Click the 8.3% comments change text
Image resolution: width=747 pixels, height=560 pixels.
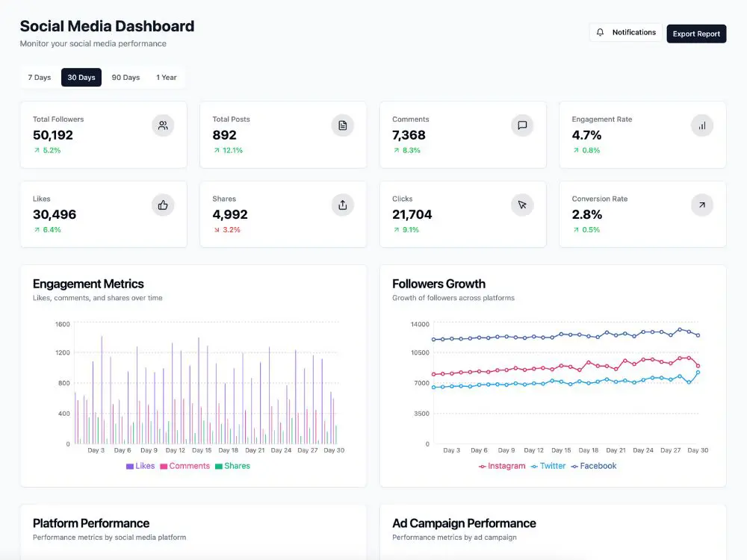pos(412,151)
